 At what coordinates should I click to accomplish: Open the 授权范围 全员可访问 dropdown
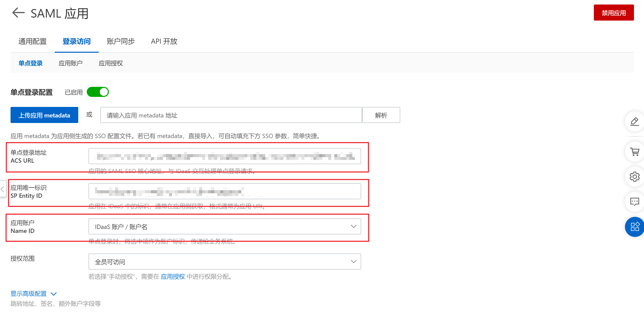click(x=224, y=262)
